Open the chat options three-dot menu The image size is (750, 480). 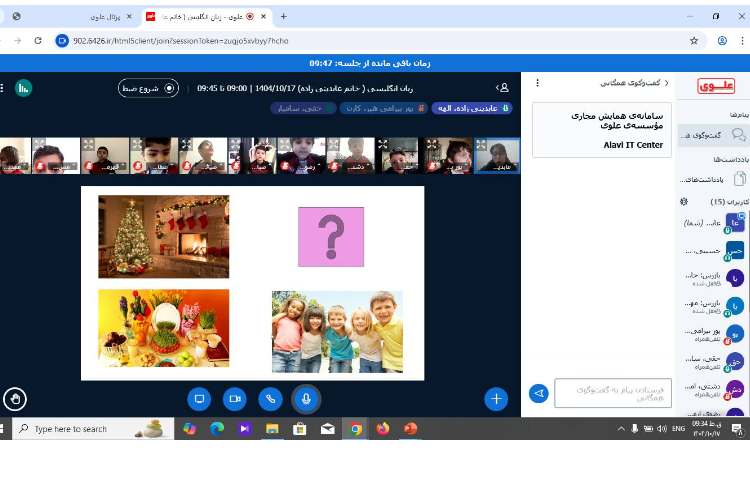[x=538, y=83]
